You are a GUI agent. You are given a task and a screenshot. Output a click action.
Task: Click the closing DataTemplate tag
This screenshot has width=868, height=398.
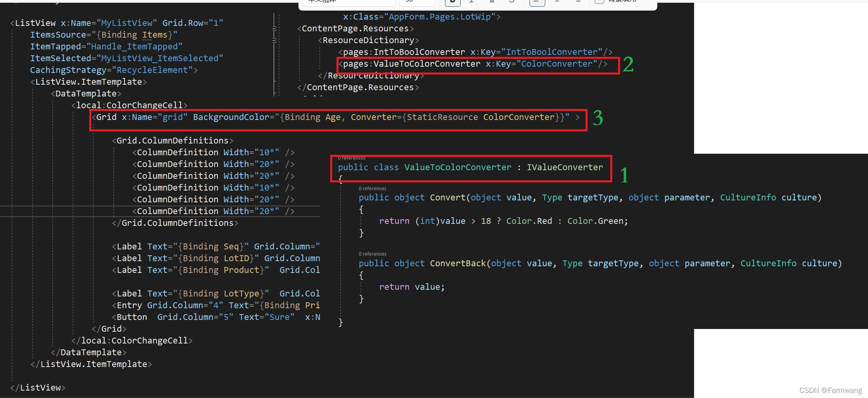89,353
